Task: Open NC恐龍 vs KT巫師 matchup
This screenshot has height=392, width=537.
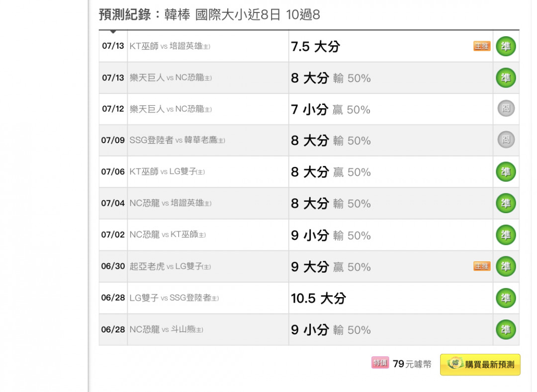Action: (x=168, y=235)
